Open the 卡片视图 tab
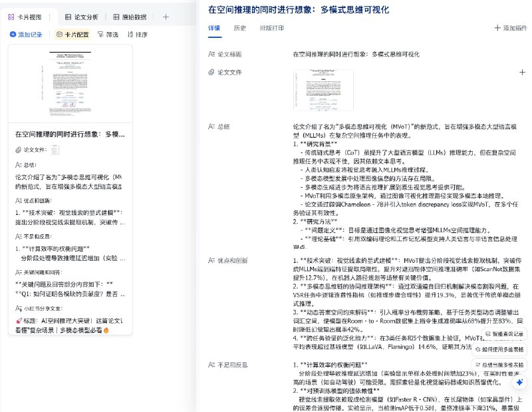This screenshot has height=412, width=532. 25,17
